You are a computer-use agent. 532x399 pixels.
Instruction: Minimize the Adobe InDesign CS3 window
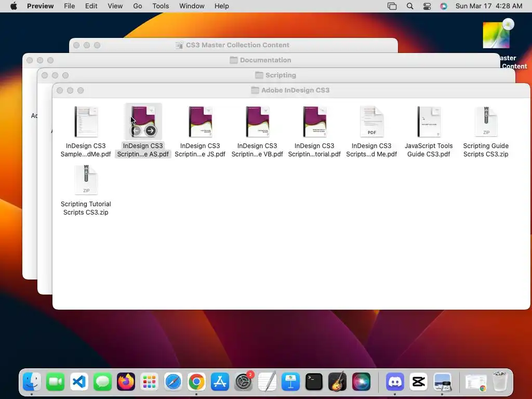(x=70, y=90)
